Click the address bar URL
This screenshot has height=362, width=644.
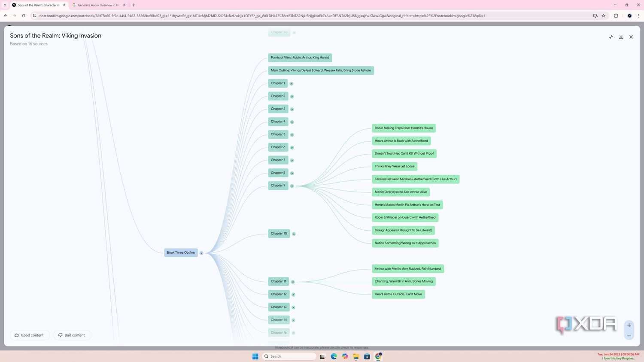tap(262, 16)
